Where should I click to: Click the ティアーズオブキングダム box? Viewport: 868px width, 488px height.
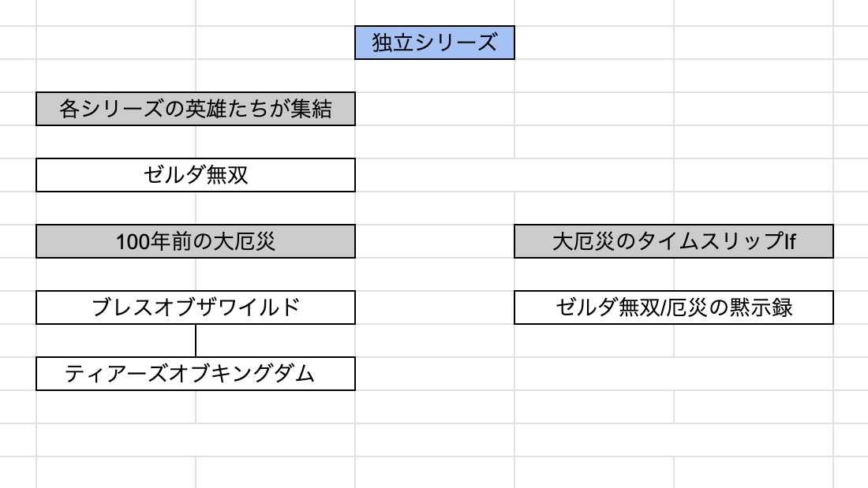point(196,374)
